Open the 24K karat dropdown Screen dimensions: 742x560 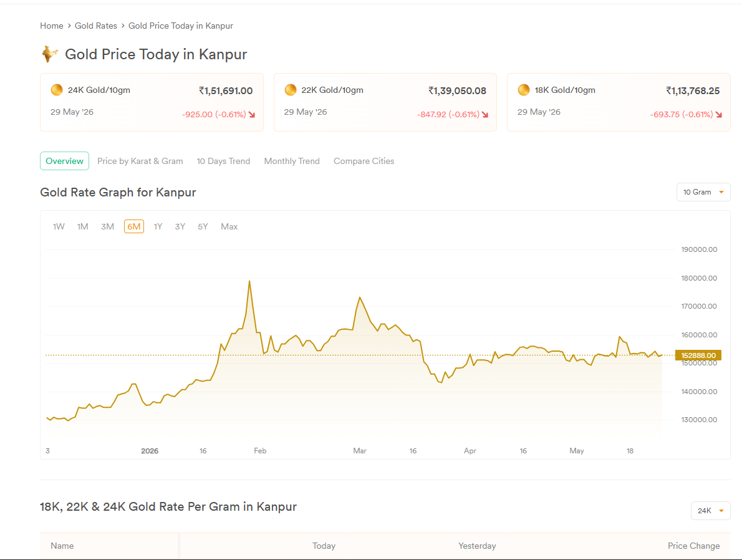click(x=710, y=511)
